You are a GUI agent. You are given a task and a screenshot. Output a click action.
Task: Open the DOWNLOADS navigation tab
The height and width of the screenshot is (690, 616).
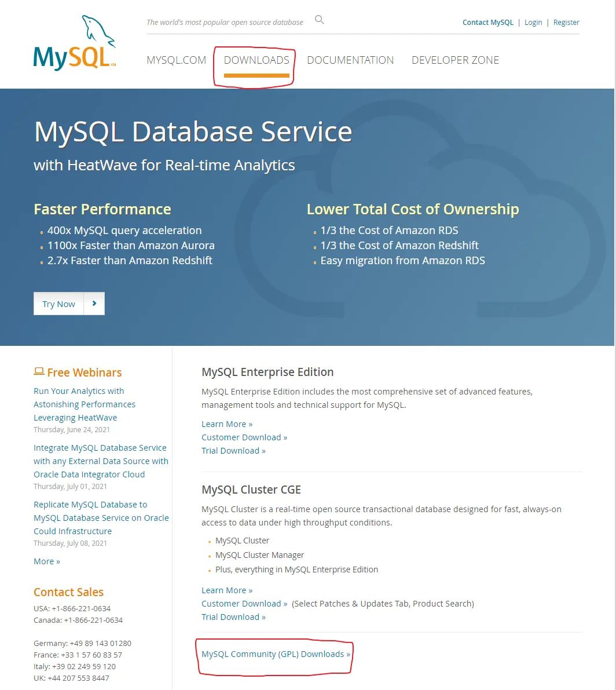[x=256, y=60]
